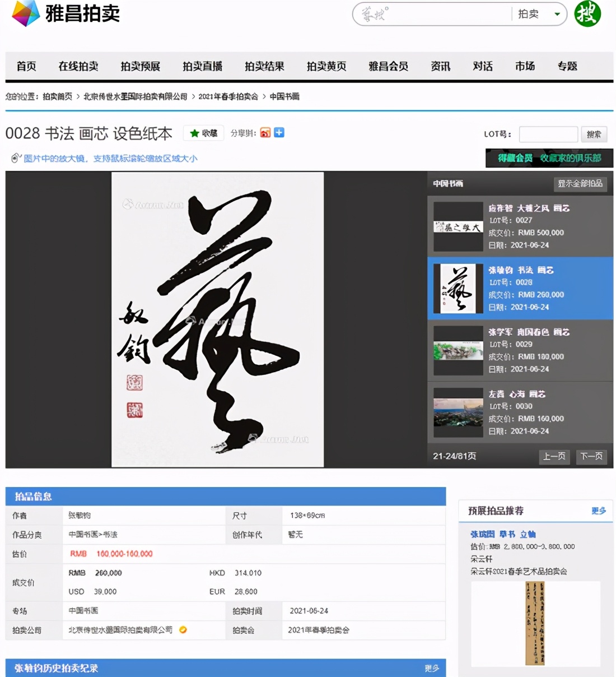Click the 搜索 button beside LOT号
Image resolution: width=616 pixels, height=677 pixels.
coord(594,135)
